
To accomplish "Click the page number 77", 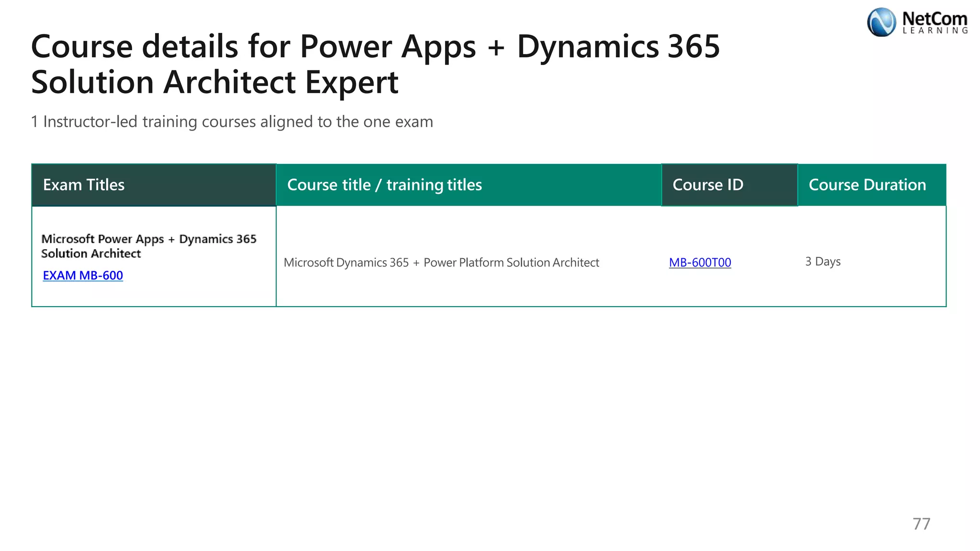I will click(x=921, y=524).
